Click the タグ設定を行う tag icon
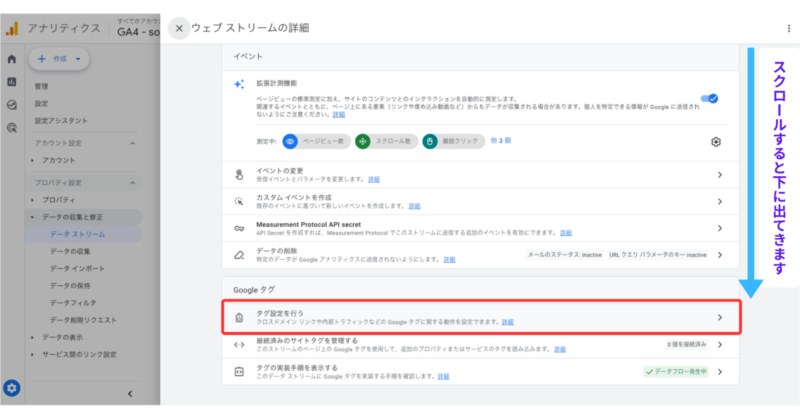 click(x=239, y=317)
